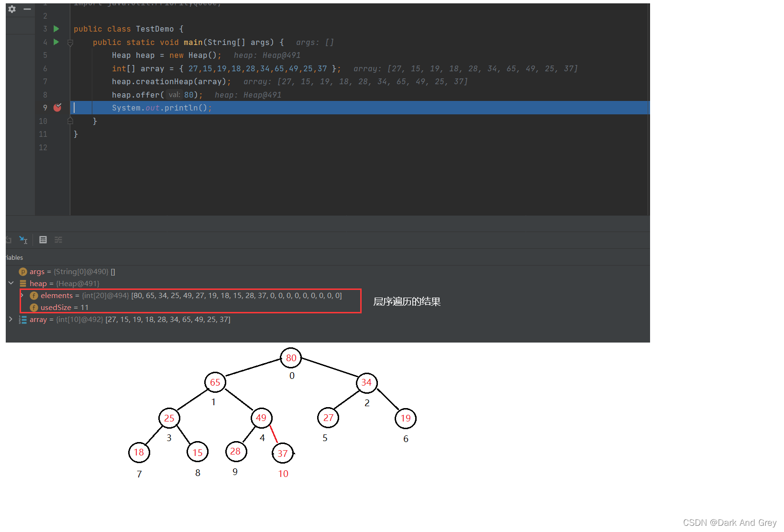Click System.out.println() on highlighted line

coord(162,108)
